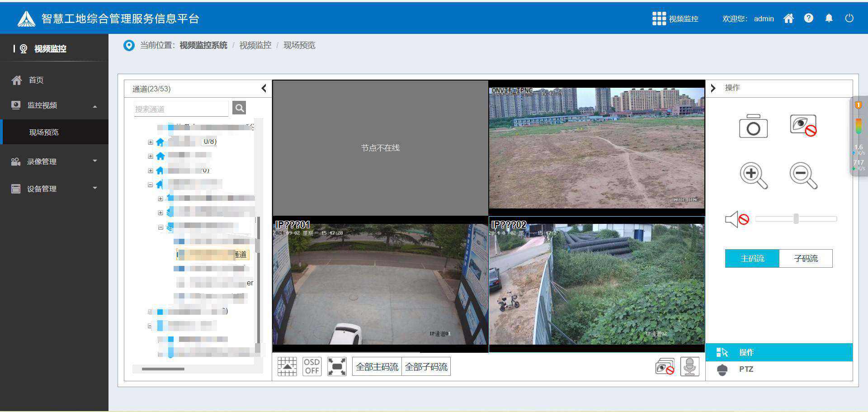Expand the 录像管理 sidebar menu
This screenshot has height=412, width=868.
point(54,161)
